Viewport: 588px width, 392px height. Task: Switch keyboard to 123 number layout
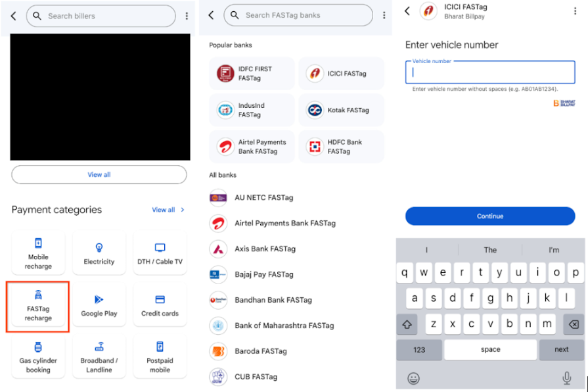coord(419,349)
